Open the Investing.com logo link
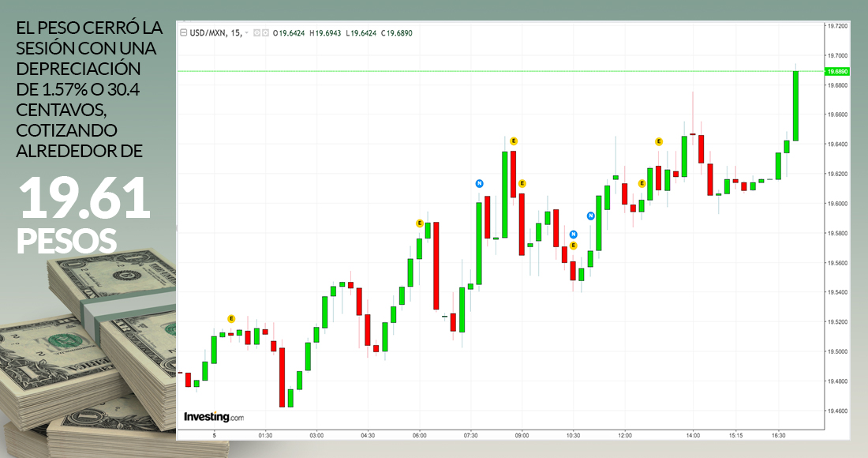 214,416
